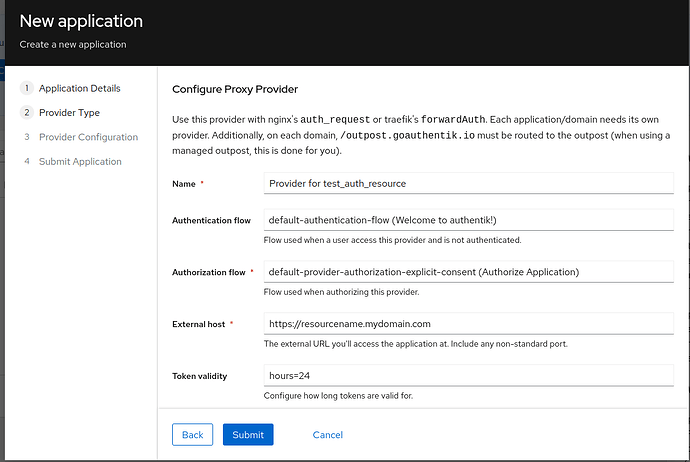Open Authorization flow dropdown
This screenshot has width=690, height=462.
pyautogui.click(x=468, y=272)
